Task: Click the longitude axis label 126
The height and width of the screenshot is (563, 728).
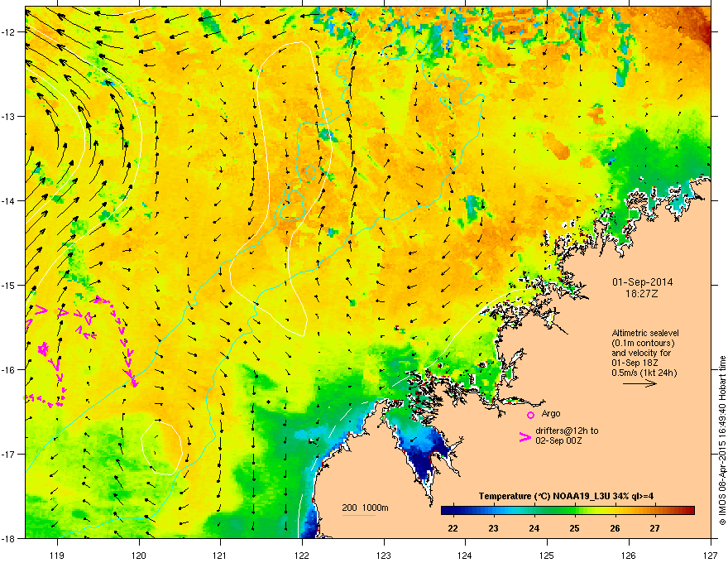Action: click(x=629, y=555)
